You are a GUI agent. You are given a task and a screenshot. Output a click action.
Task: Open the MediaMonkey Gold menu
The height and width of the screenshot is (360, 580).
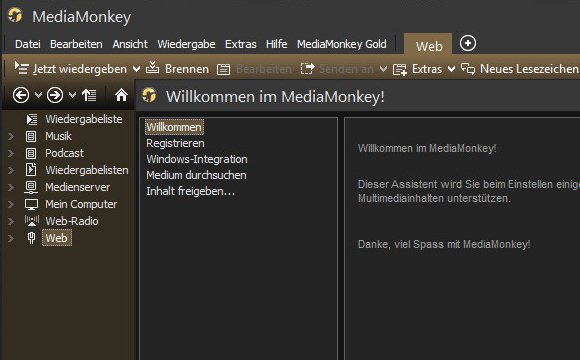342,44
